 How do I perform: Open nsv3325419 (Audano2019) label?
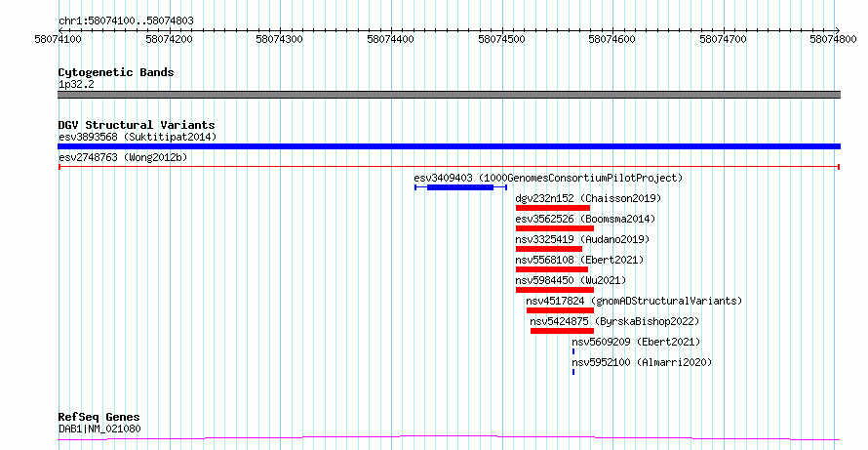pos(582,239)
